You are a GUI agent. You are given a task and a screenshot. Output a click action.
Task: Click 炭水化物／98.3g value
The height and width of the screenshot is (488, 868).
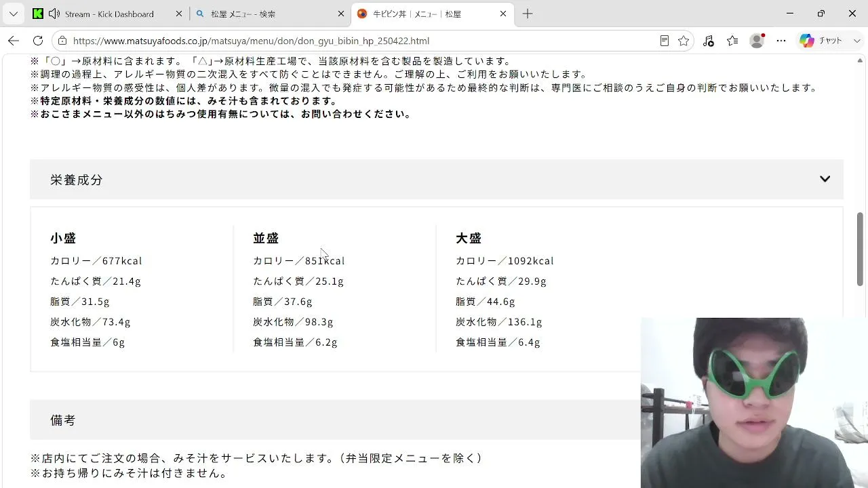click(x=293, y=321)
